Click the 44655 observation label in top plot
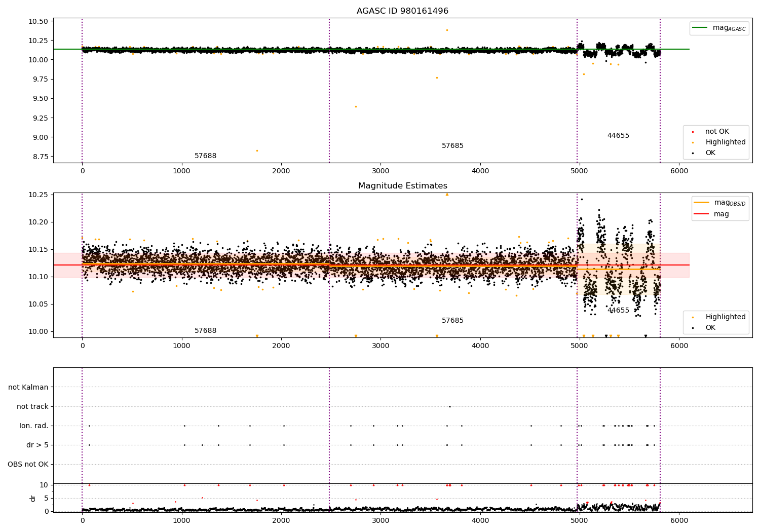 pos(618,136)
